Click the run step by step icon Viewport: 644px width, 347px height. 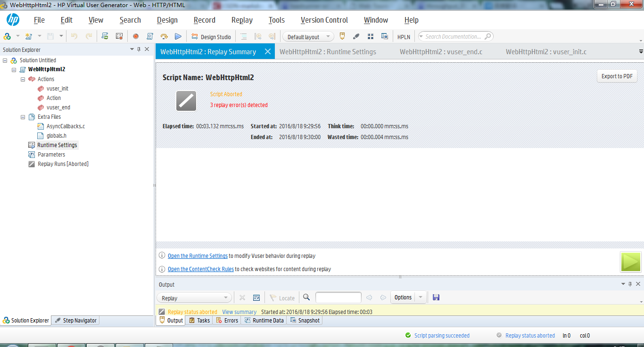click(164, 36)
